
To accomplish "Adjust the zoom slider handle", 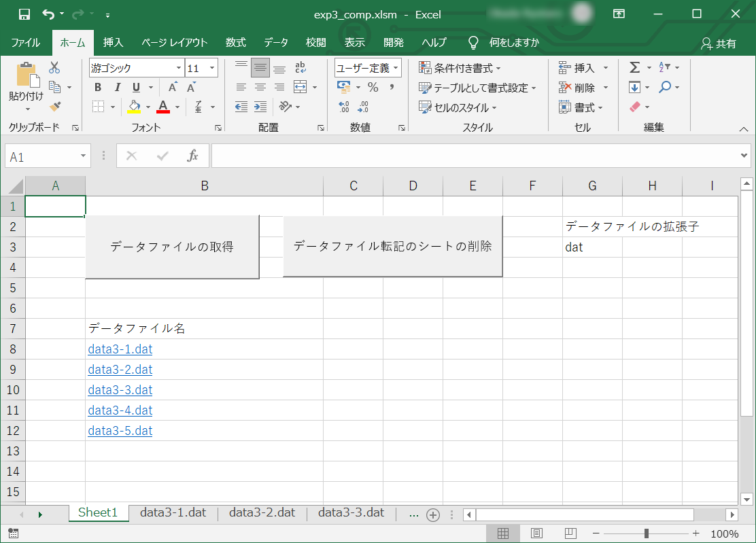I will click(646, 533).
